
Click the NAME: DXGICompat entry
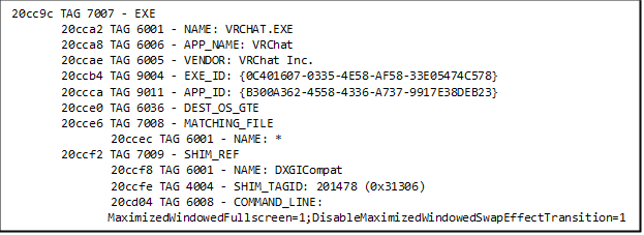(x=227, y=171)
